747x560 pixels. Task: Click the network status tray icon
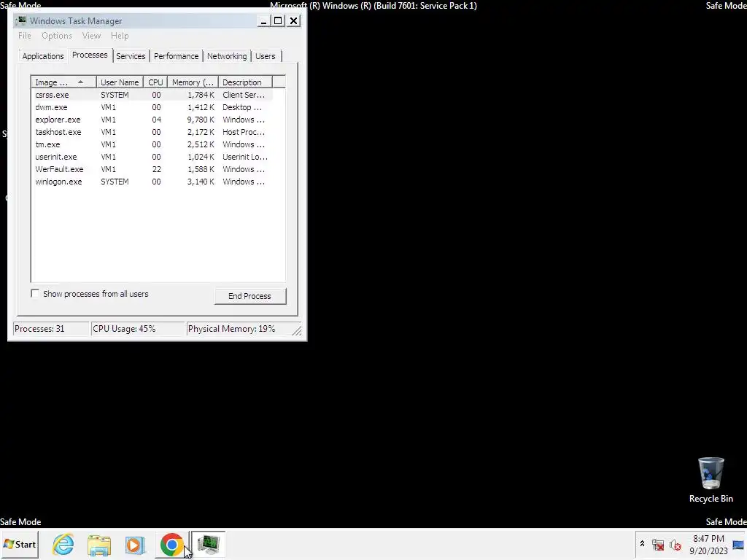[x=658, y=545]
